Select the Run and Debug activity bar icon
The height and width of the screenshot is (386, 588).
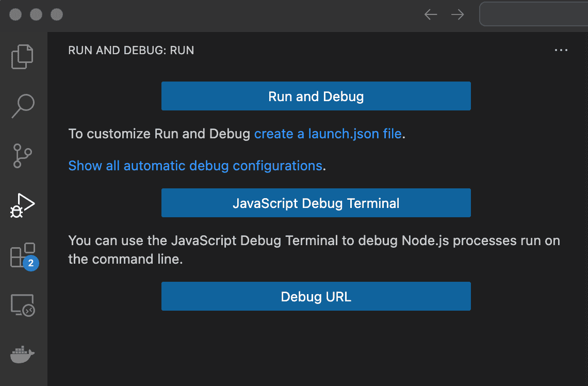[x=23, y=205]
